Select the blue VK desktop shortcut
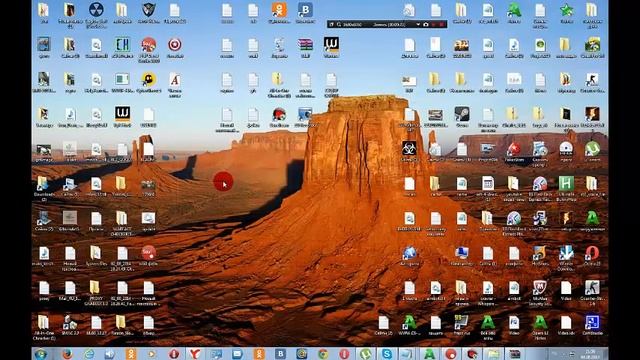The height and width of the screenshot is (360, 640). point(305,10)
